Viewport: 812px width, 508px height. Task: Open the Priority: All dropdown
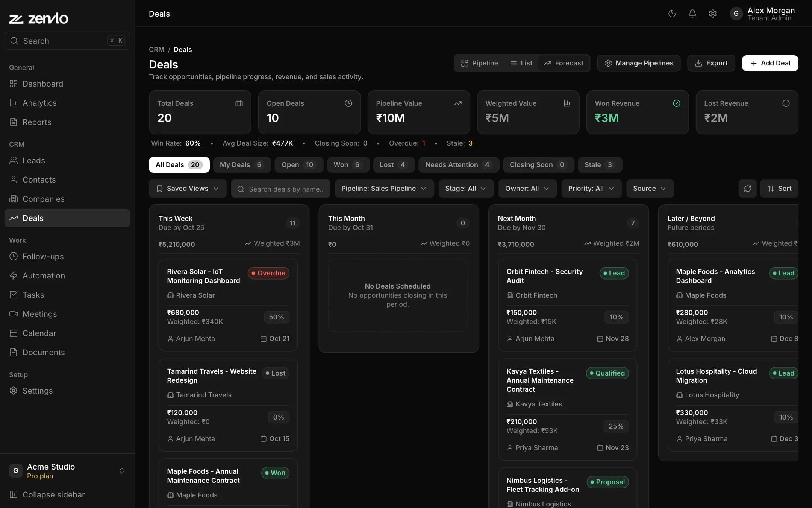[x=591, y=189]
